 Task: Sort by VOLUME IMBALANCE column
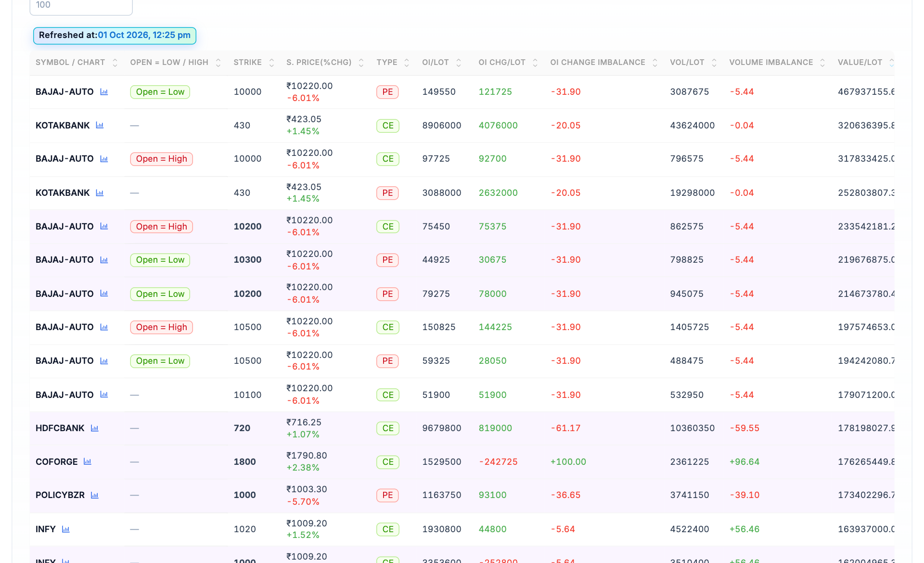coord(822,63)
